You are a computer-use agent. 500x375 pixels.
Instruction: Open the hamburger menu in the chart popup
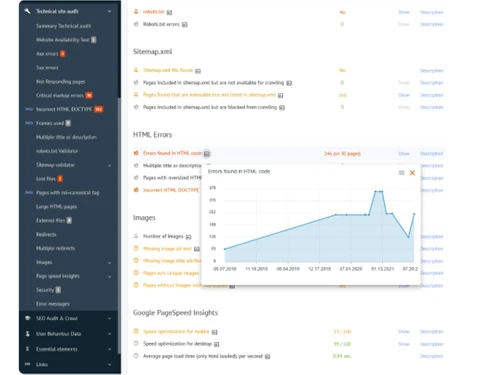tap(401, 173)
